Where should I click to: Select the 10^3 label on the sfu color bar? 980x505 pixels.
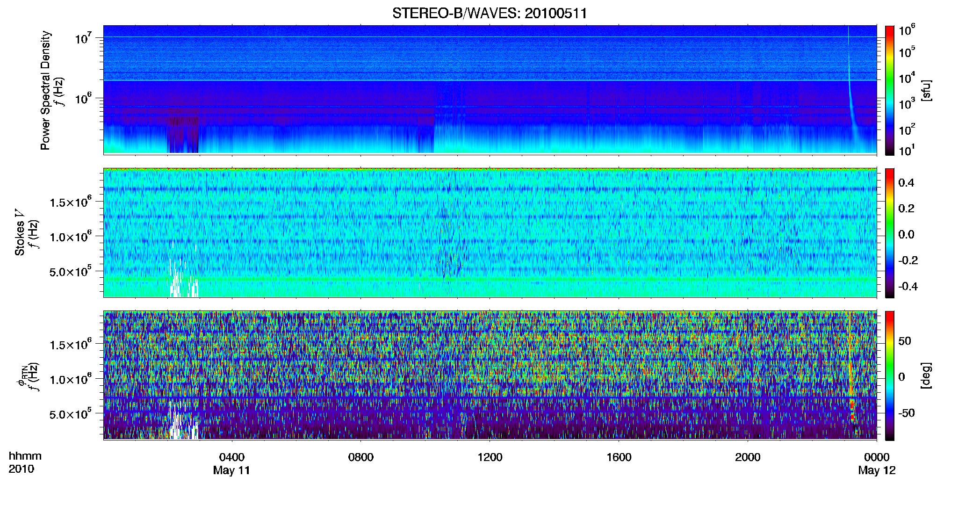[907, 103]
